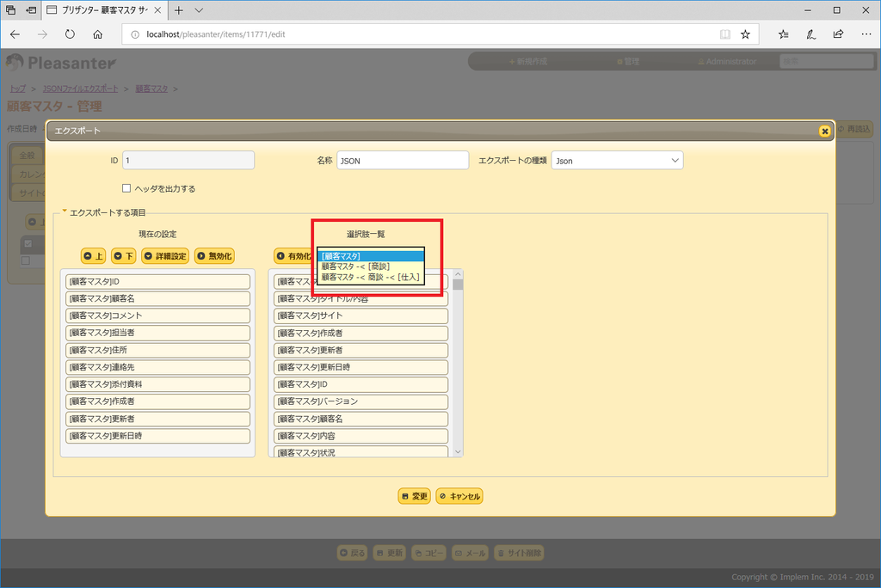Click the 戻る button in footer
The image size is (881, 588).
click(x=352, y=553)
